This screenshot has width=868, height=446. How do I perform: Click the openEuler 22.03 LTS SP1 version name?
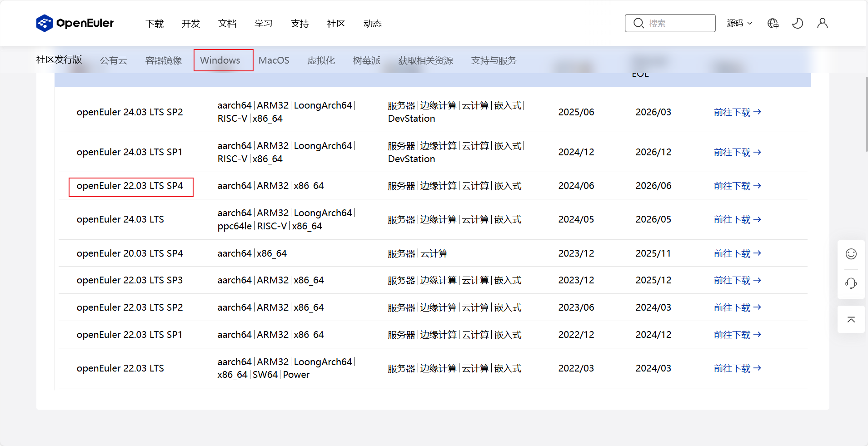click(130, 335)
